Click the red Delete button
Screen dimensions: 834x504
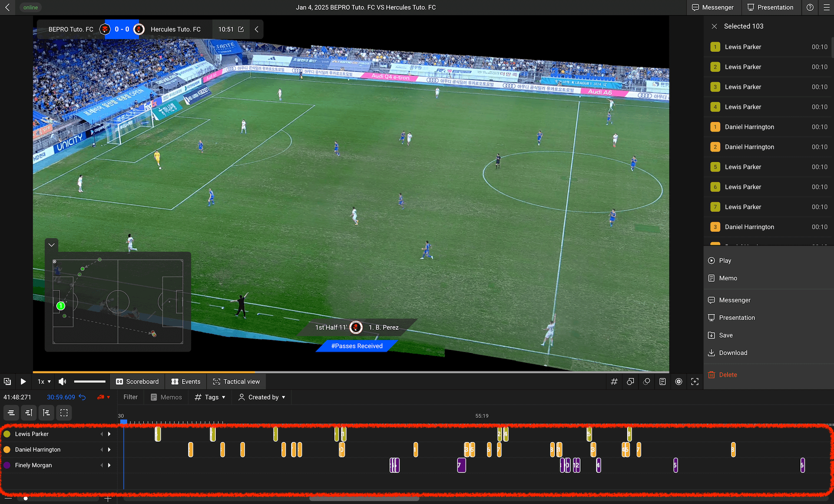[728, 375]
